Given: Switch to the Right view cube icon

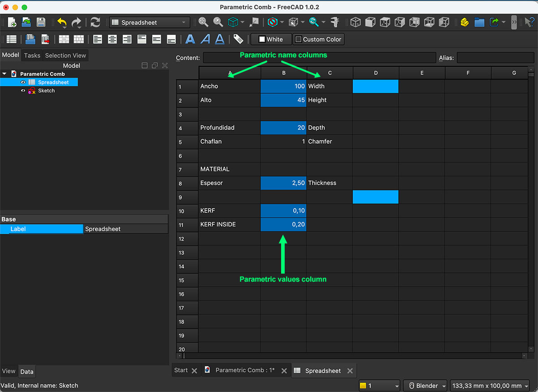Looking at the screenshot, I should click(x=399, y=22).
